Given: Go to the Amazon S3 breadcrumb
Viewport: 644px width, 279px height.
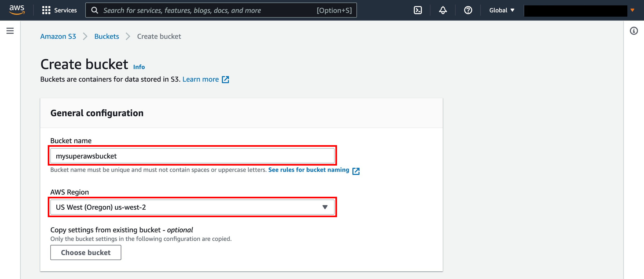Looking at the screenshot, I should click(x=58, y=36).
